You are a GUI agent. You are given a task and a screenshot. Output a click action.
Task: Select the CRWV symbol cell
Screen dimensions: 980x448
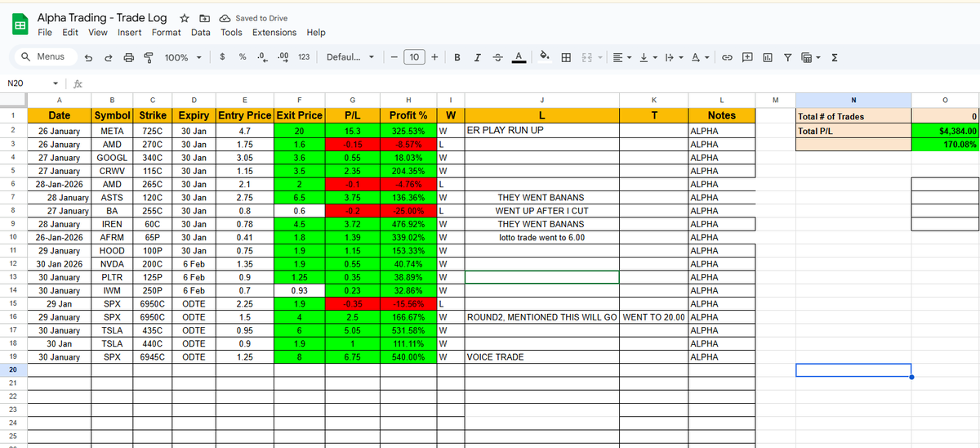(112, 170)
